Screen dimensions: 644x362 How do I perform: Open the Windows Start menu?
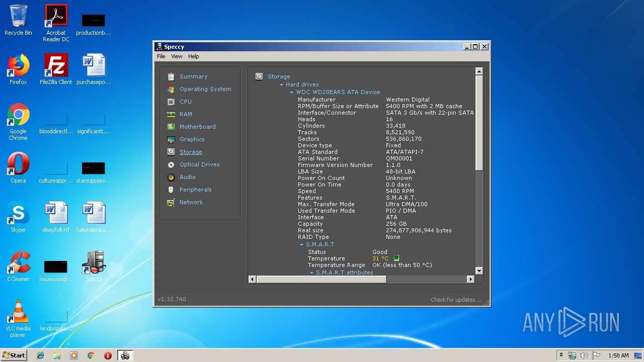coord(14,355)
